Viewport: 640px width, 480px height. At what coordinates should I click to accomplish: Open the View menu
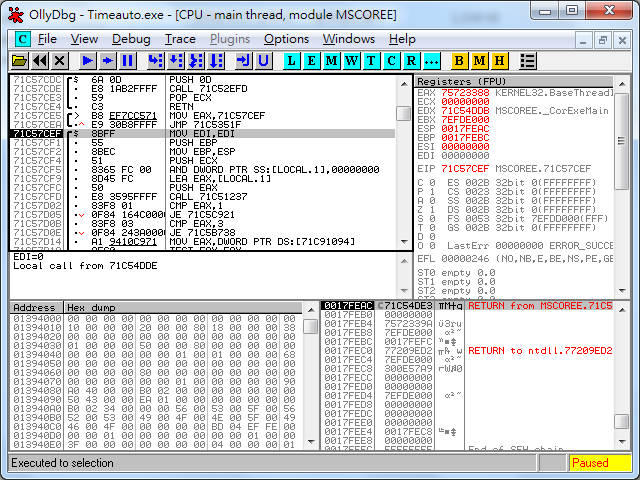tap(84, 39)
